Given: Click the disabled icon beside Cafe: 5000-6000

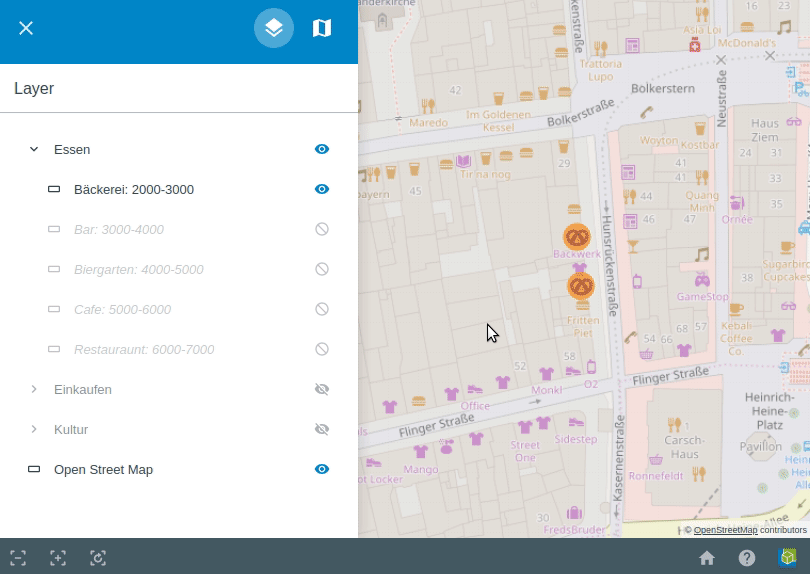Looking at the screenshot, I should coord(322,309).
